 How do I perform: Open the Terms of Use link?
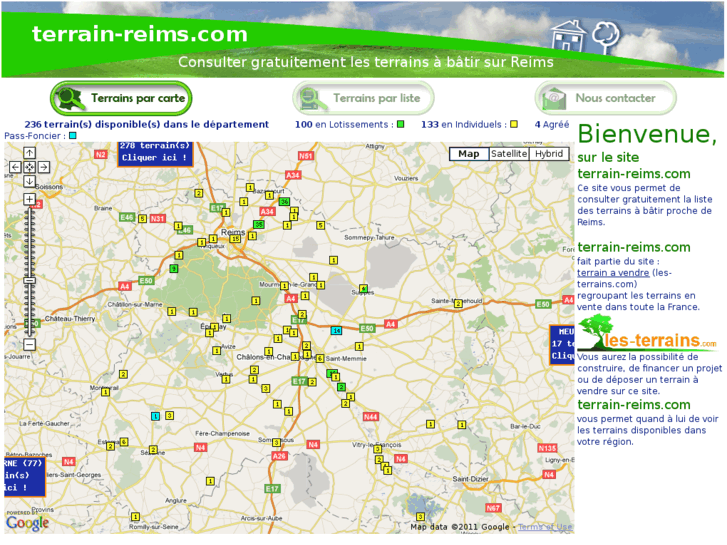point(545,527)
